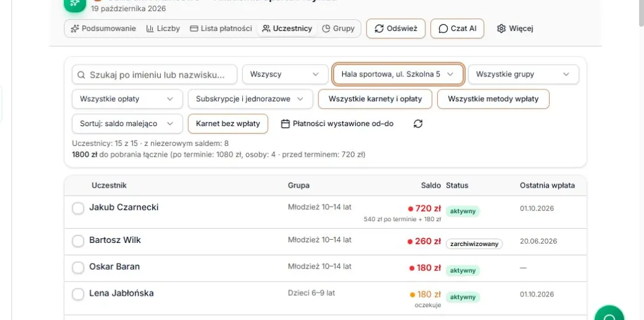Screen dimensions: 644x320
Task: Click the Ostatnia wpłata column header
Action: (548, 185)
